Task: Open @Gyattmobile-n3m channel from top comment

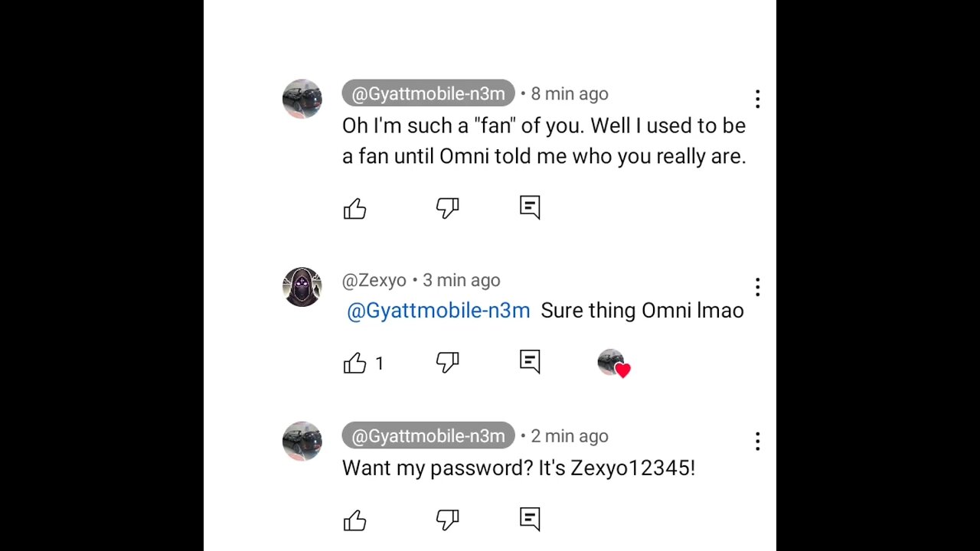Action: coord(428,93)
